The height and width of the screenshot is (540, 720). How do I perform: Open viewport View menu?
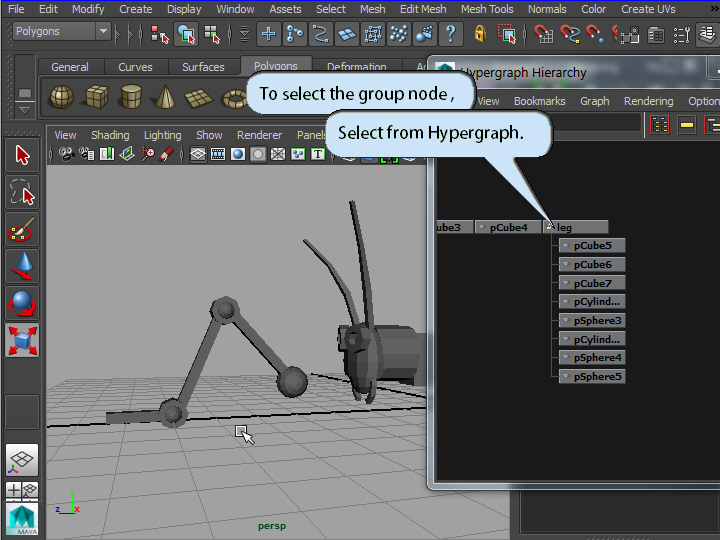[65, 135]
